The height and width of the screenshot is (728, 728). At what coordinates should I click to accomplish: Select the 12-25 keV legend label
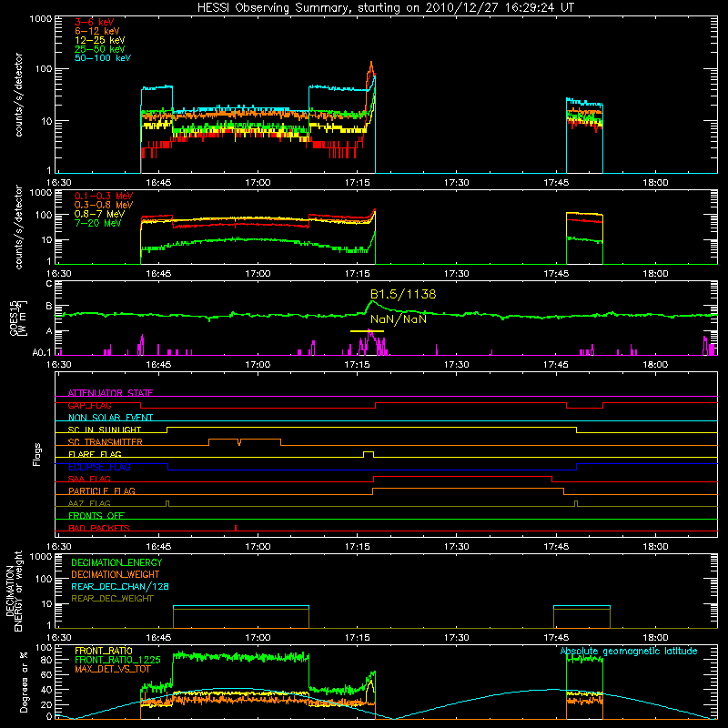tap(100, 40)
